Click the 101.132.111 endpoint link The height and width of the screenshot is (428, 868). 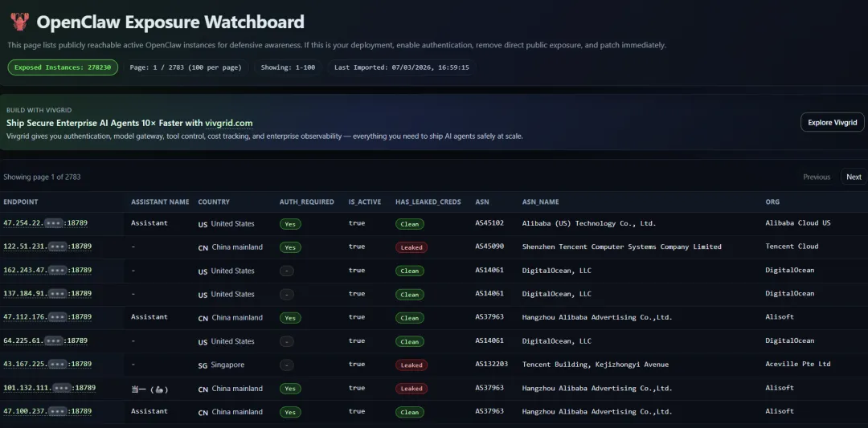point(49,388)
